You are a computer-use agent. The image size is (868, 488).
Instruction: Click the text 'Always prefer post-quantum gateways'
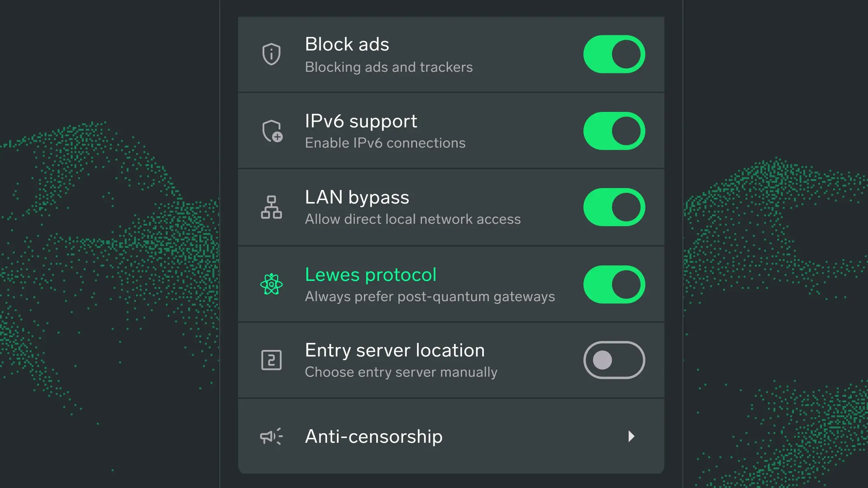[x=429, y=296]
